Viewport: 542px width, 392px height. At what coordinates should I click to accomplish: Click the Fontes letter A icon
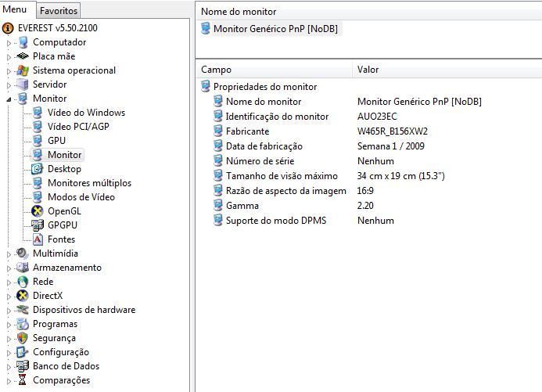38,239
